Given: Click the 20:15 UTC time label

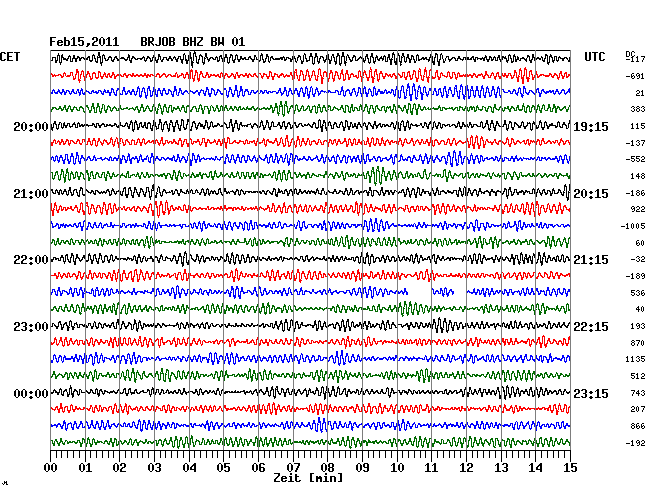Looking at the screenshot, I should point(591,194).
